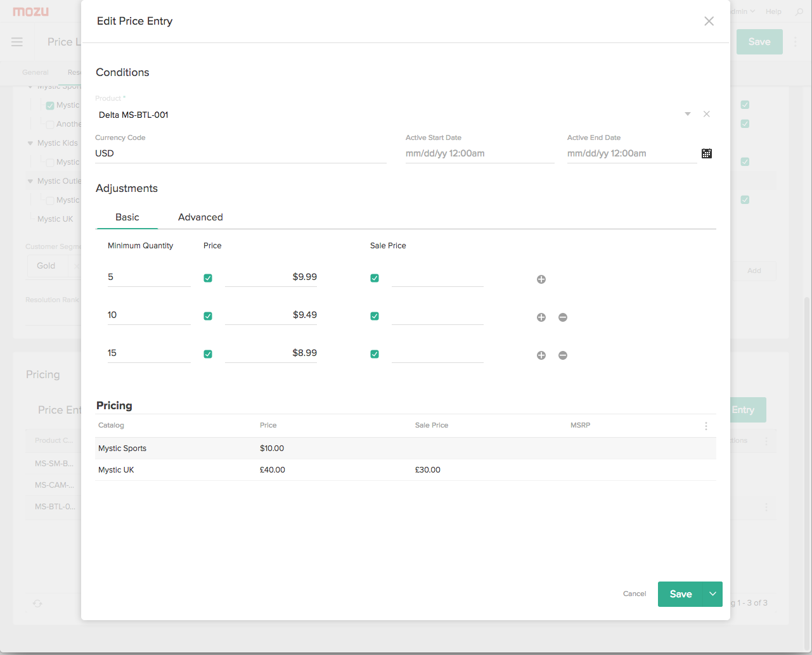Viewport: 812px width, 655px height.
Task: Edit minimum quantity field showing 15
Action: pyautogui.click(x=149, y=353)
